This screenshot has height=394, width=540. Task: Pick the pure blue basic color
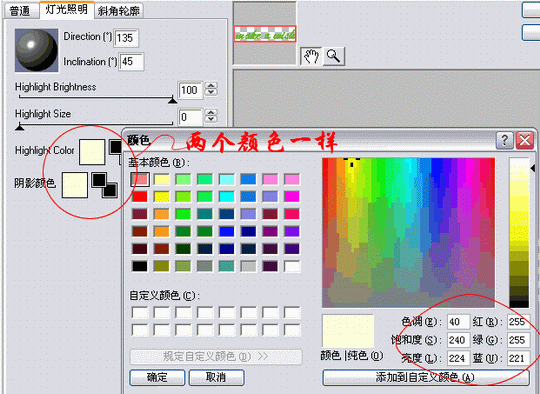pyautogui.click(x=227, y=231)
